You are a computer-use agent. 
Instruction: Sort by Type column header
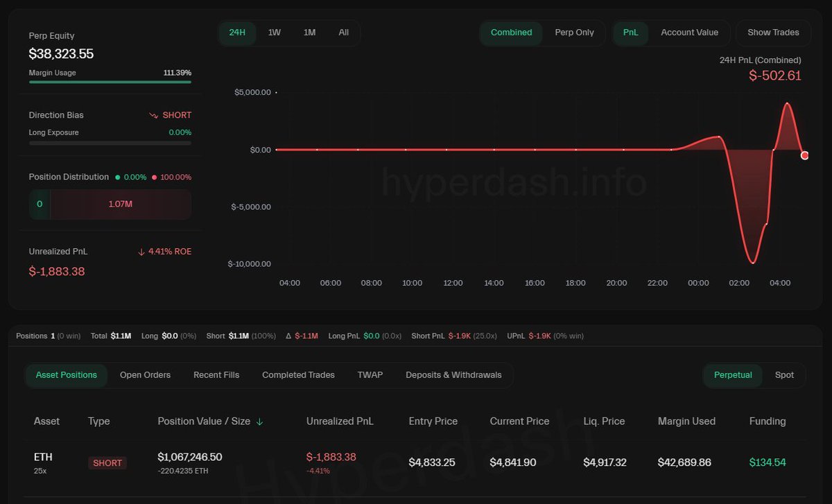click(99, 422)
